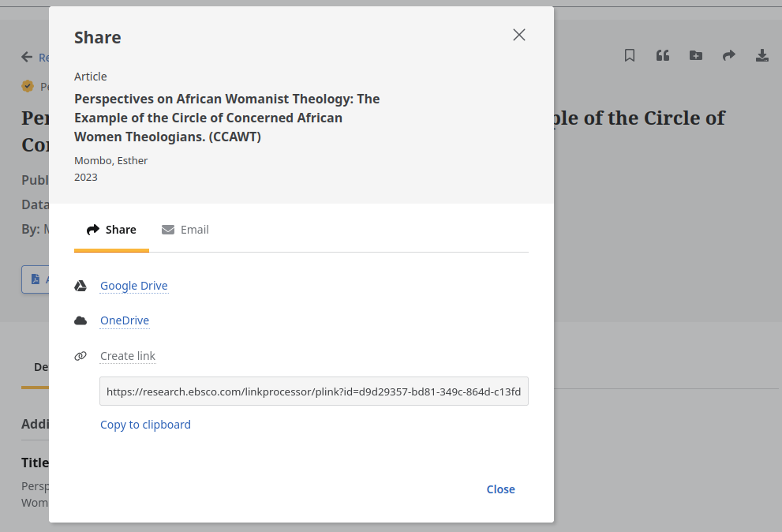Open the citation quote icon

point(662,55)
